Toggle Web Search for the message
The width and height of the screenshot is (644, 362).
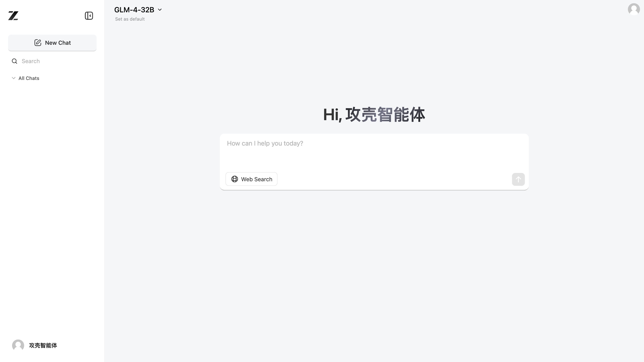point(251,179)
